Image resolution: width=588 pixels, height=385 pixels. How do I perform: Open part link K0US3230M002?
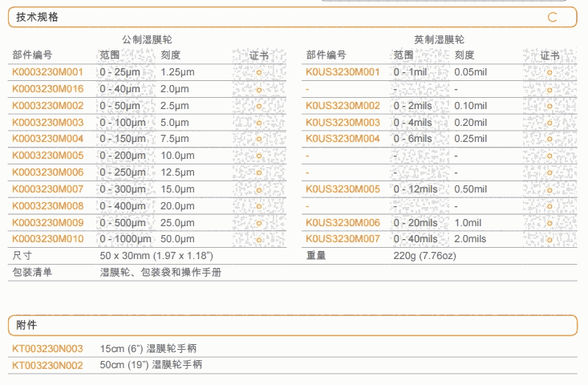[343, 106]
